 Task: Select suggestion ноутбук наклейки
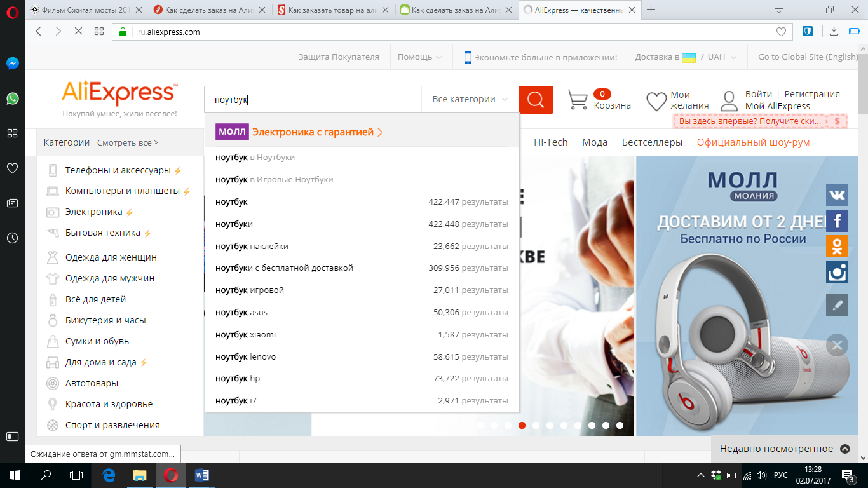click(x=362, y=246)
